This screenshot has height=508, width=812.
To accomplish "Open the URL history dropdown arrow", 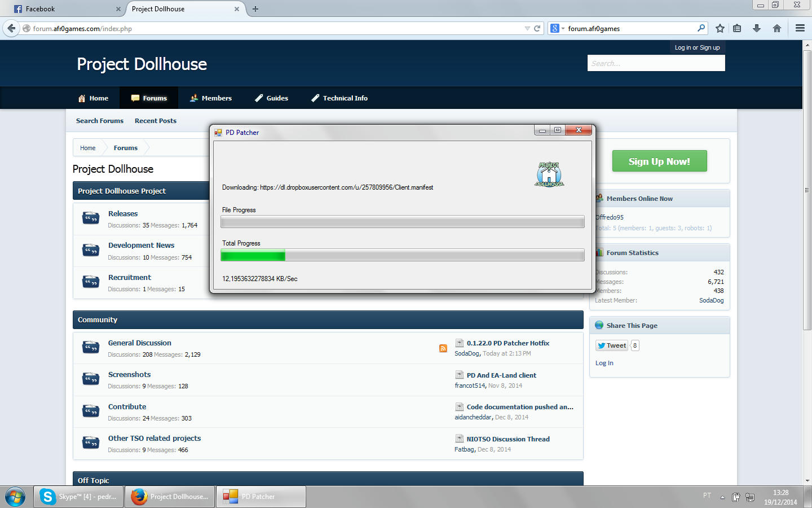I will pyautogui.click(x=527, y=28).
